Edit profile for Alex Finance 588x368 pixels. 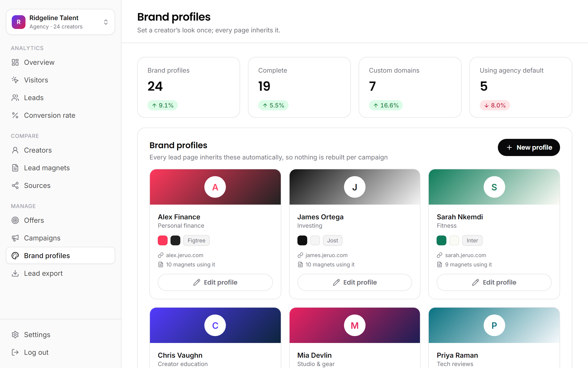tap(215, 282)
